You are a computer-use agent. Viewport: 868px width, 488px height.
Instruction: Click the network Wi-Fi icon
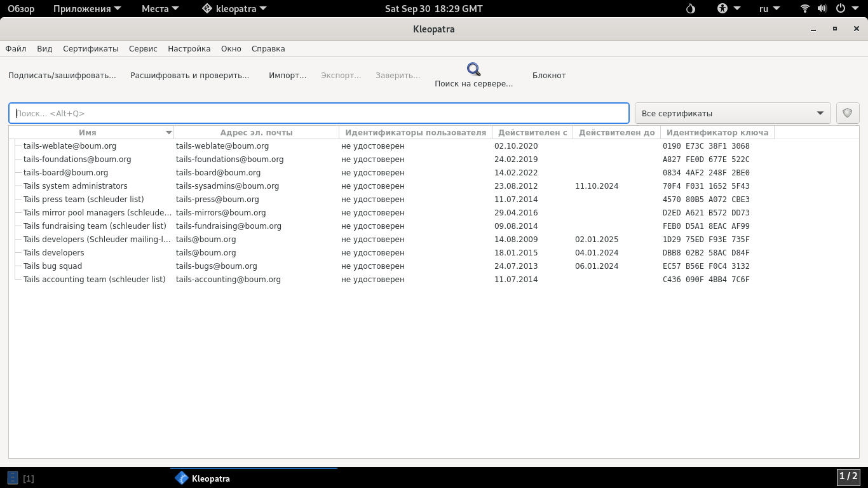(x=805, y=9)
